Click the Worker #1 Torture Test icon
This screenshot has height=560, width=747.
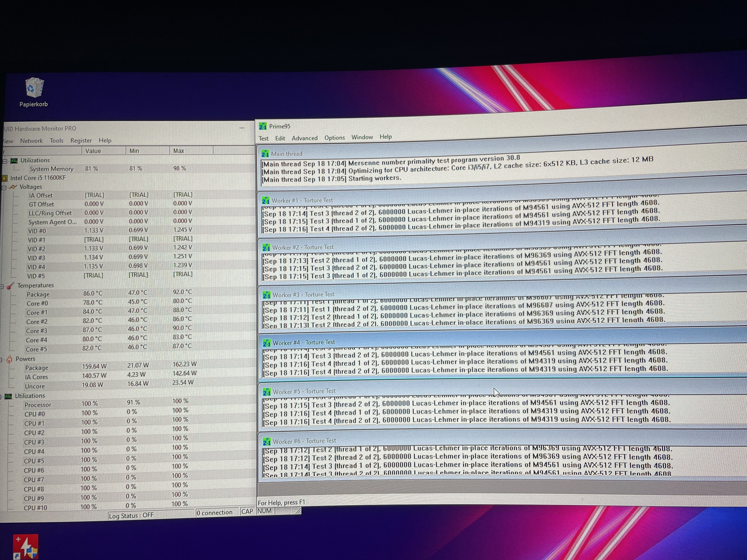(x=265, y=200)
